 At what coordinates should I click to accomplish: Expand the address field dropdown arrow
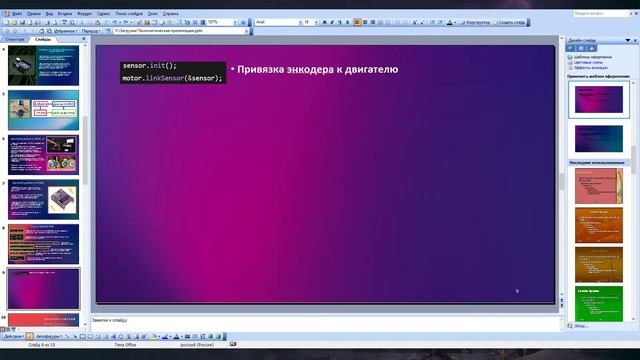coord(246,31)
